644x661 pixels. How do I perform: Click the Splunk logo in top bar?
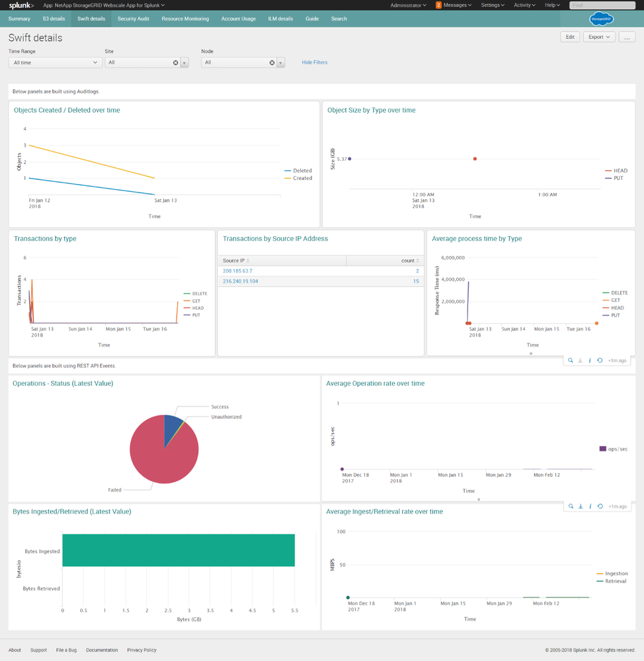21,5
